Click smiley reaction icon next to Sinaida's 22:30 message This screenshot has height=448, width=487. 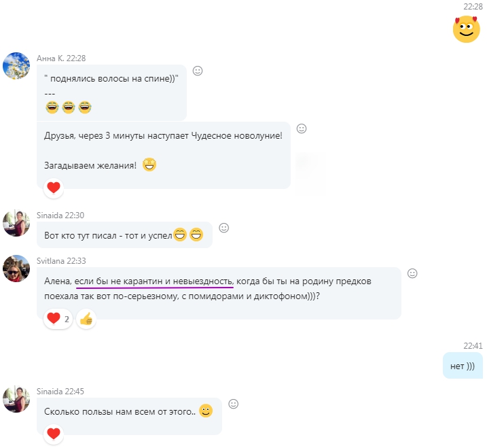pyautogui.click(x=223, y=228)
